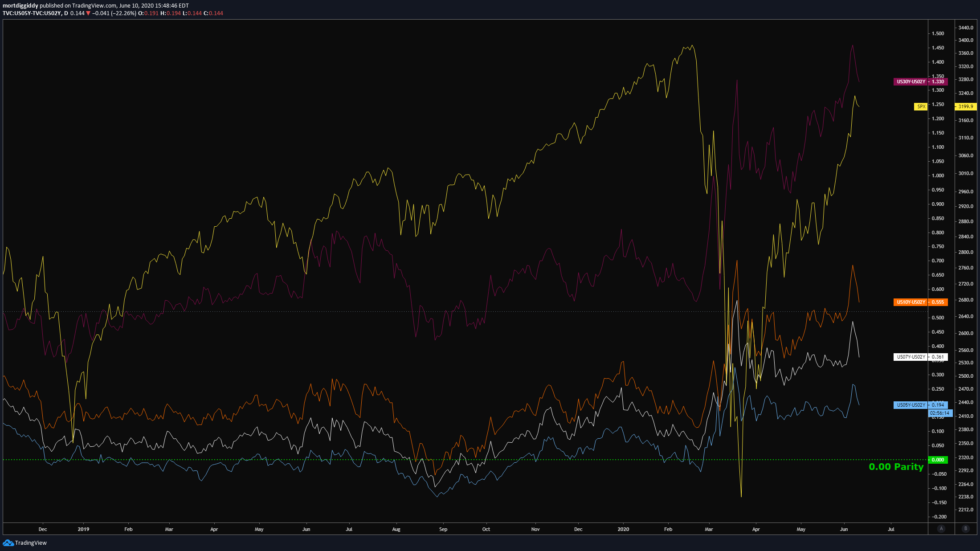Viewport: 980px width, 551px height.
Task: Select the 3199.9 SPX price tag
Action: coord(966,106)
